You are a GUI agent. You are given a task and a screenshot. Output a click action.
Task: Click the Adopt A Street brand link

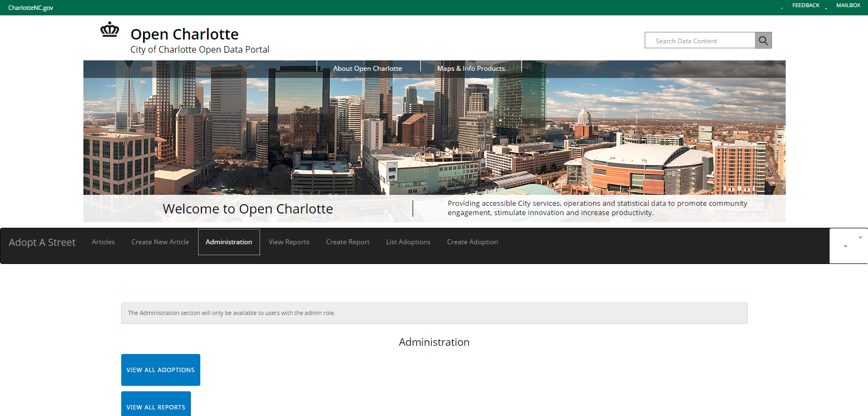click(42, 243)
